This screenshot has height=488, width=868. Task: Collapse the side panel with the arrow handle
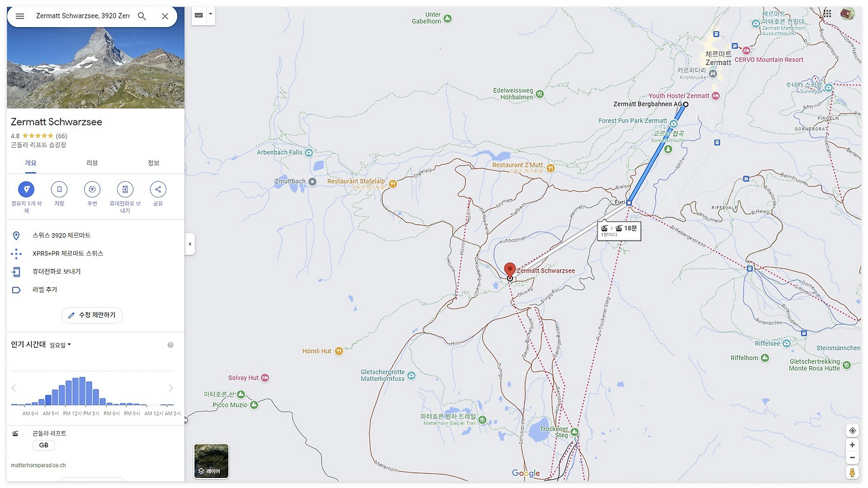click(190, 244)
